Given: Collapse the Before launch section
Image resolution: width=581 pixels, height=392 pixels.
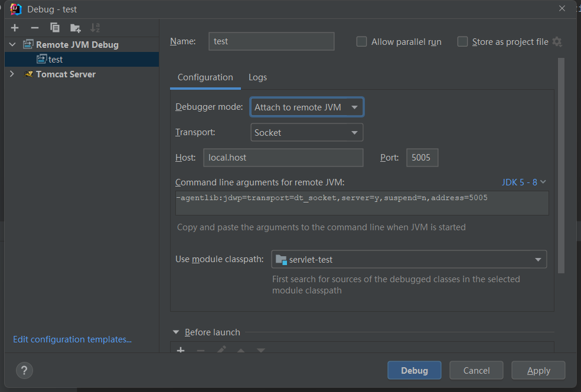Looking at the screenshot, I should pyautogui.click(x=176, y=332).
